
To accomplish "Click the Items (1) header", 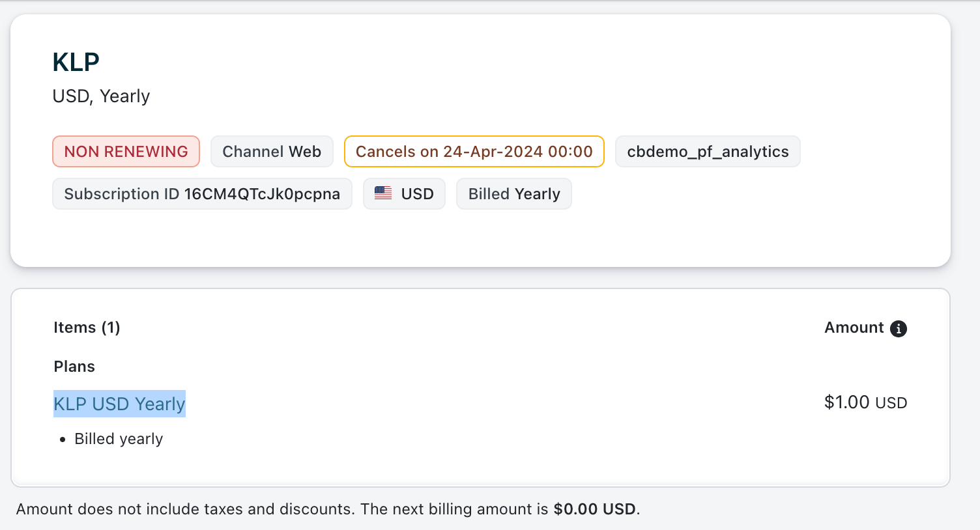I will [87, 328].
